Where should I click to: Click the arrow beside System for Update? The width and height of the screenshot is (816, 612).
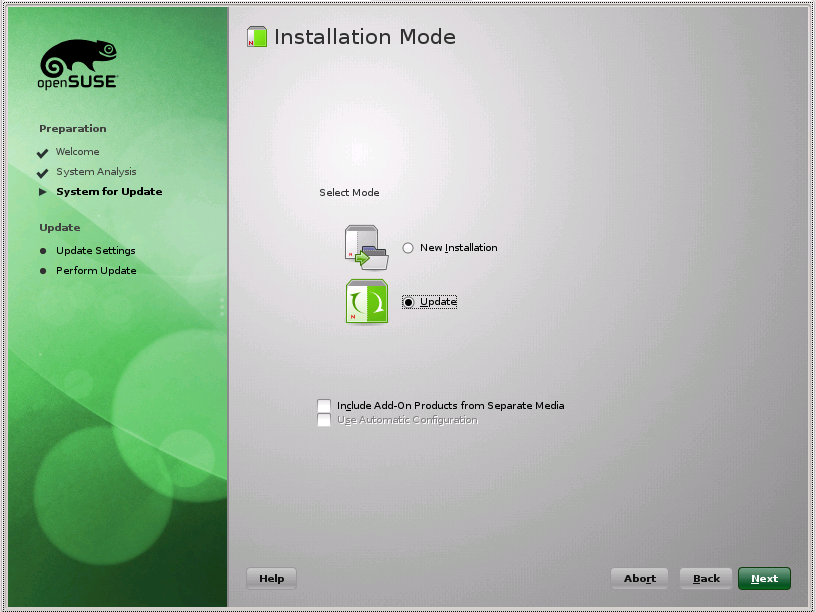43,192
